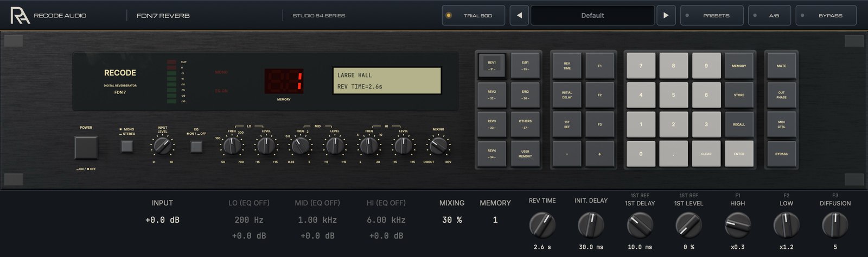Click numeric keypad key 4
Viewport: 868px width, 257px height.
pos(641,95)
